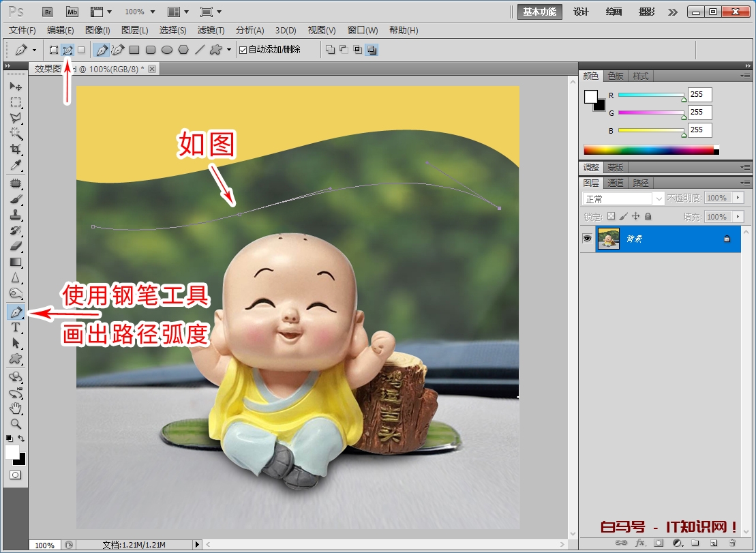Toggle the 自动添加/删除 checkbox
This screenshot has width=756, height=553.
tap(243, 49)
